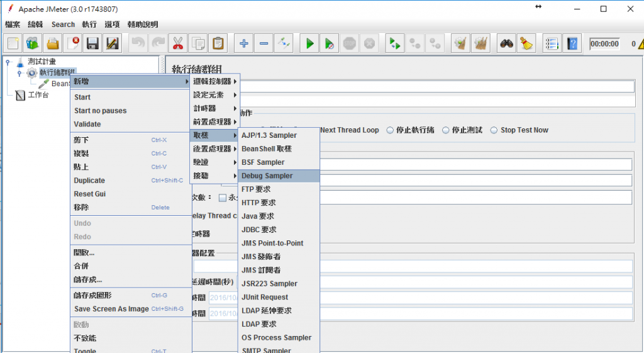This screenshot has width=644, height=353.
Task: Expand the 後置處理器 submenu
Action: (215, 148)
